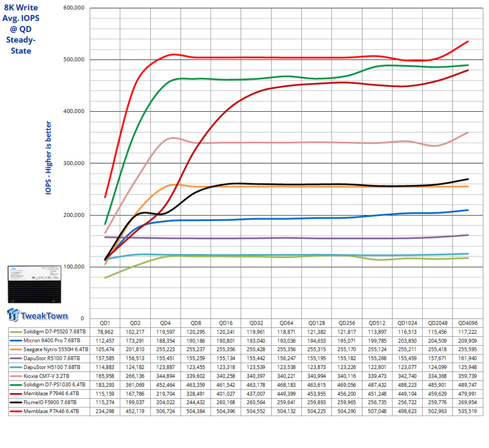Click the "234,298" cell for Memblaze P7A46

(x=105, y=411)
